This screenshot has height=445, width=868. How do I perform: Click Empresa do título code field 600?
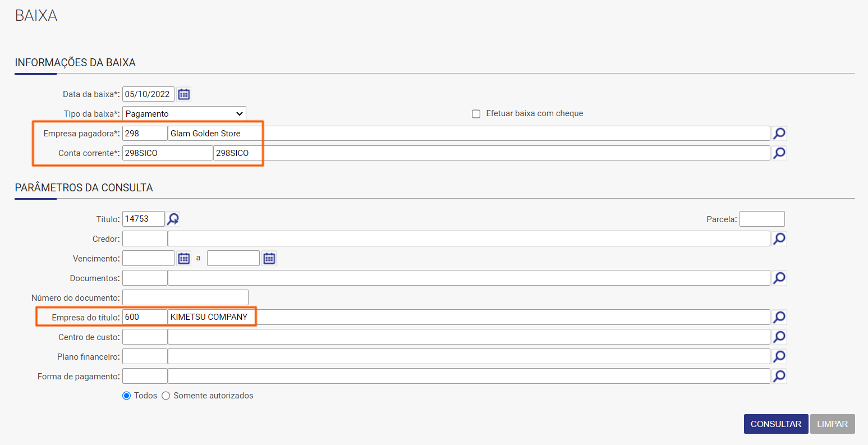(145, 317)
